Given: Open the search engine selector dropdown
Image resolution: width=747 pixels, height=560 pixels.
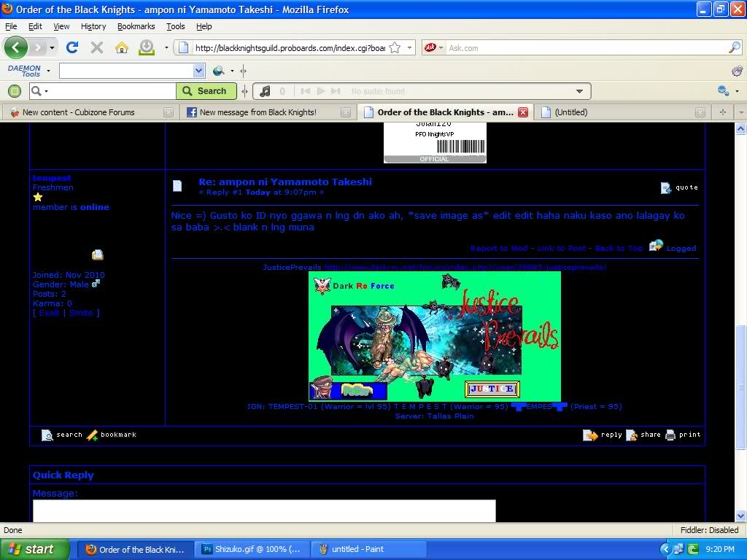Looking at the screenshot, I should pos(441,47).
